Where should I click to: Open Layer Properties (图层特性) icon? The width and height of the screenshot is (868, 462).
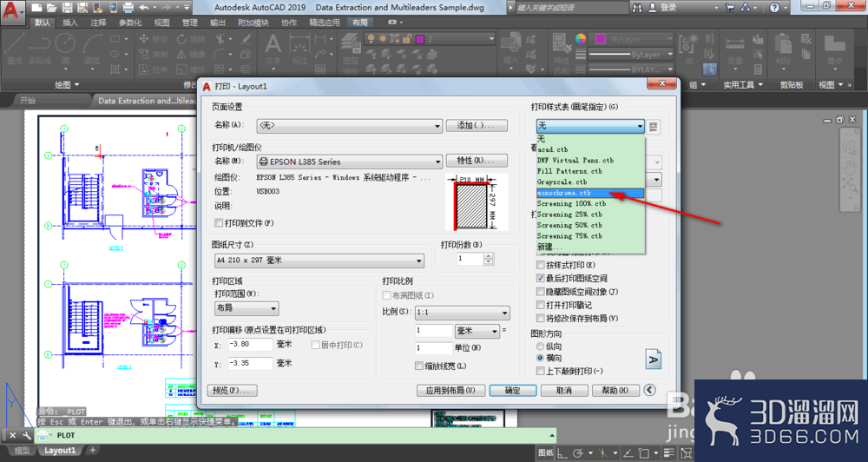click(350, 53)
